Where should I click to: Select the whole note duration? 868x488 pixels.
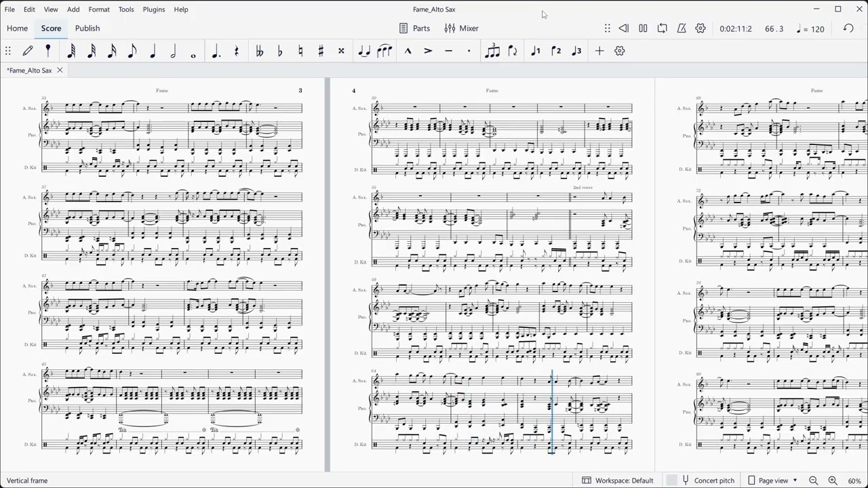(193, 55)
